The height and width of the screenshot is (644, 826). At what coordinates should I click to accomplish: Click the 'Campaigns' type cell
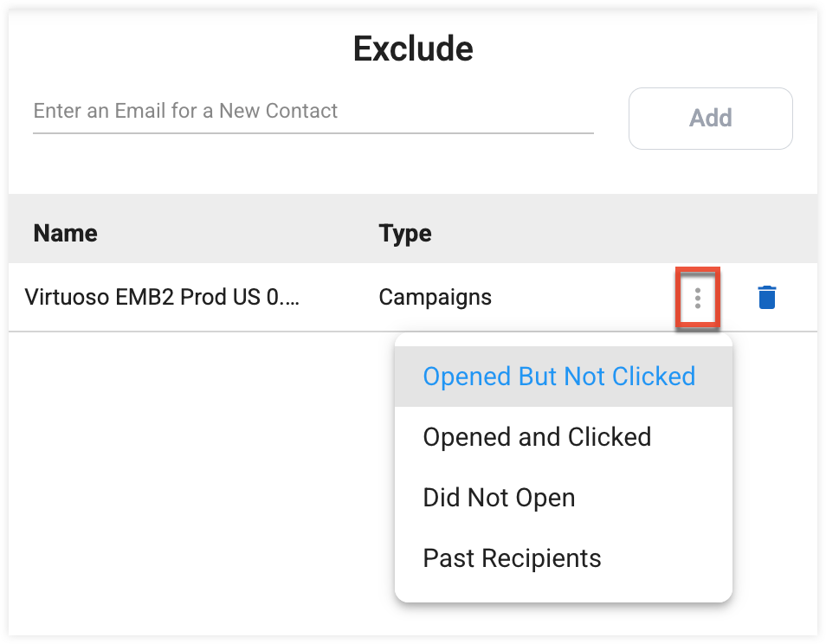coord(436,298)
